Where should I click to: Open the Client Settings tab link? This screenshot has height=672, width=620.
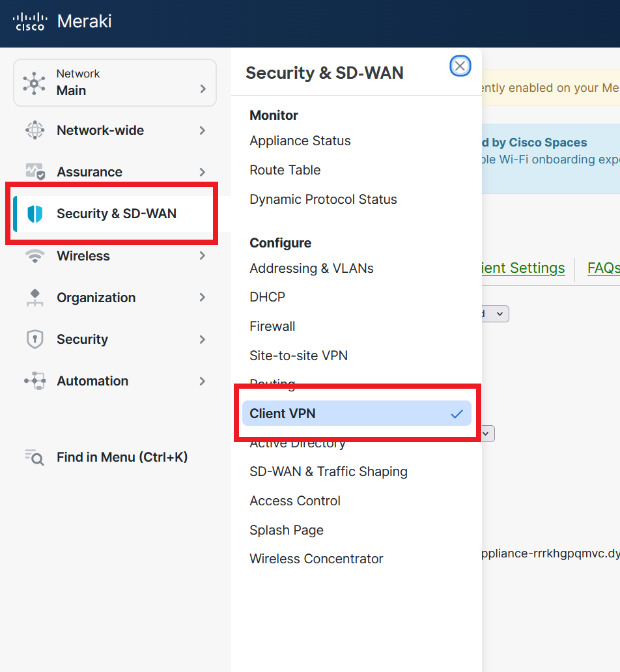click(x=524, y=268)
